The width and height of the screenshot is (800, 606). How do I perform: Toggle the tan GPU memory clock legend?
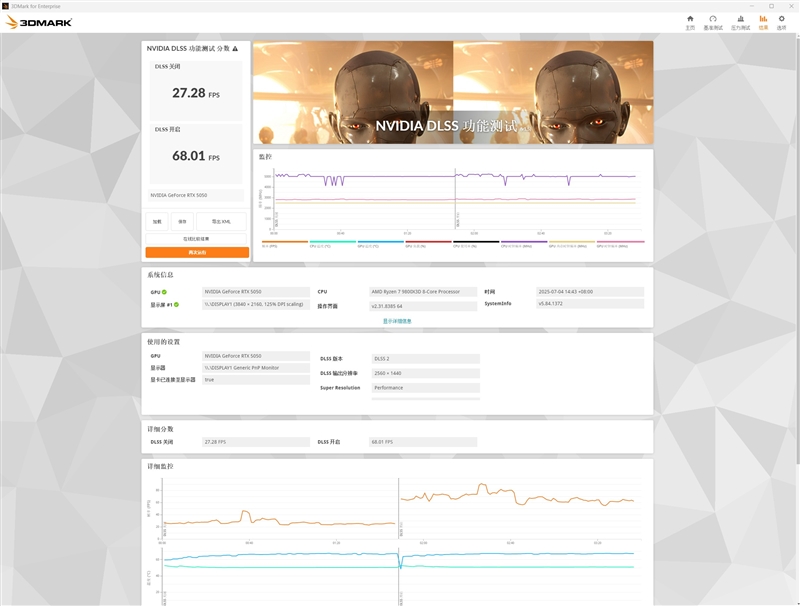tap(571, 244)
